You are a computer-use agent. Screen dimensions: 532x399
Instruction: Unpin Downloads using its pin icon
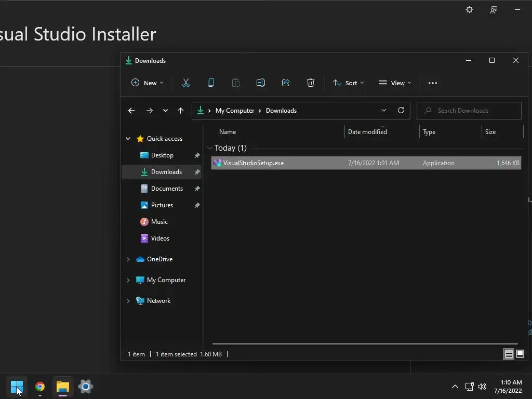coord(197,172)
